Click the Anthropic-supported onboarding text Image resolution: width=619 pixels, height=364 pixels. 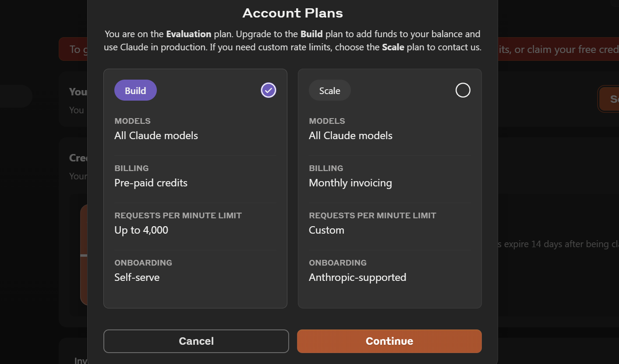[357, 277]
